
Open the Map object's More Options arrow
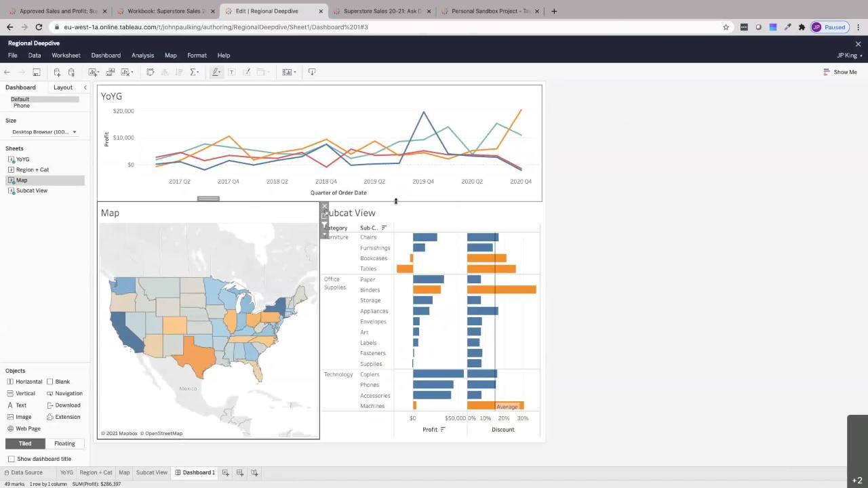(x=324, y=234)
